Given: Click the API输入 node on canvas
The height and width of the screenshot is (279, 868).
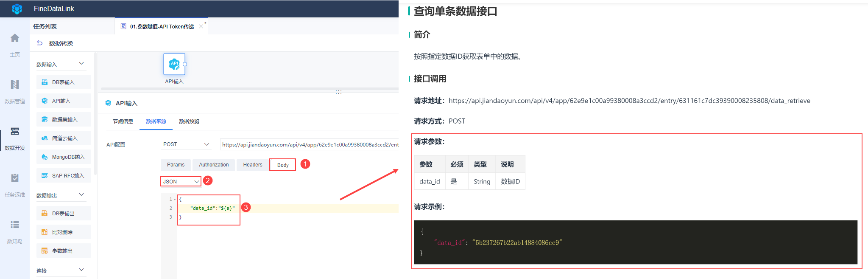Looking at the screenshot, I should (174, 64).
